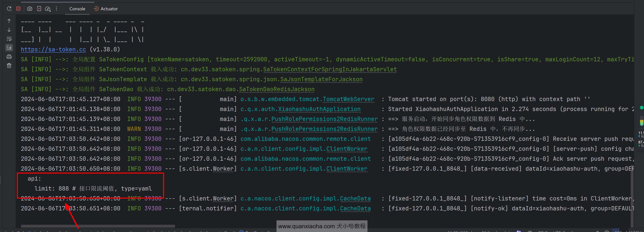This screenshot has height=232, width=644.
Task: Stop the running process with the red square
Action: coord(18,9)
